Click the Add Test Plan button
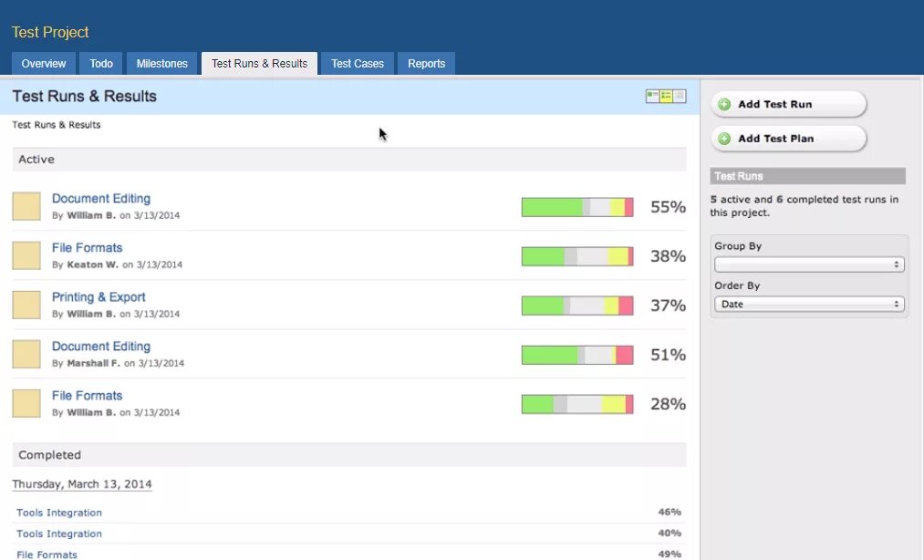Screen dimensions: 924x560 pyautogui.click(x=788, y=139)
